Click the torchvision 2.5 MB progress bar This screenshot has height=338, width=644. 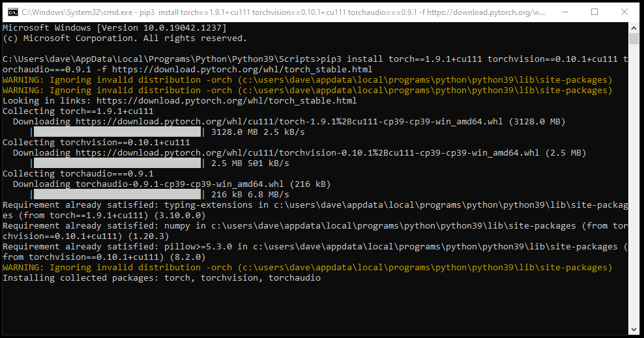[x=117, y=163]
